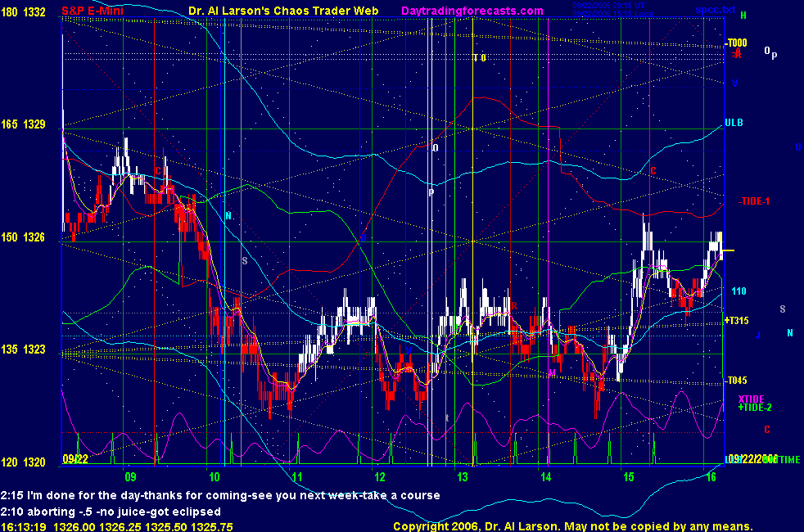804x532 pixels.
Task: Click the 'XTIDE' magenta label
Action: 751,399
